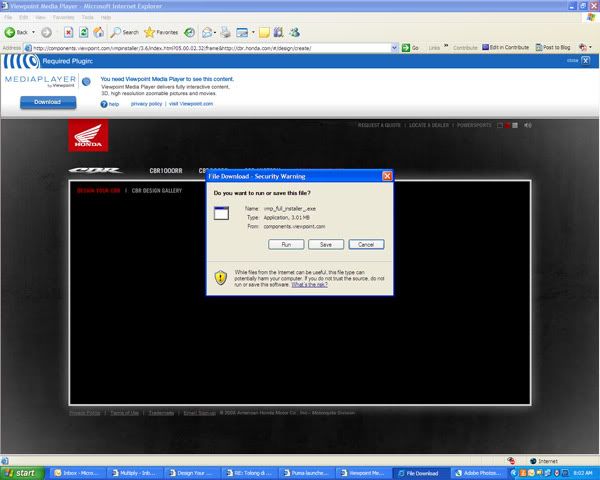Select the red square size option
Screen dimensions: 600x480
pos(507,125)
